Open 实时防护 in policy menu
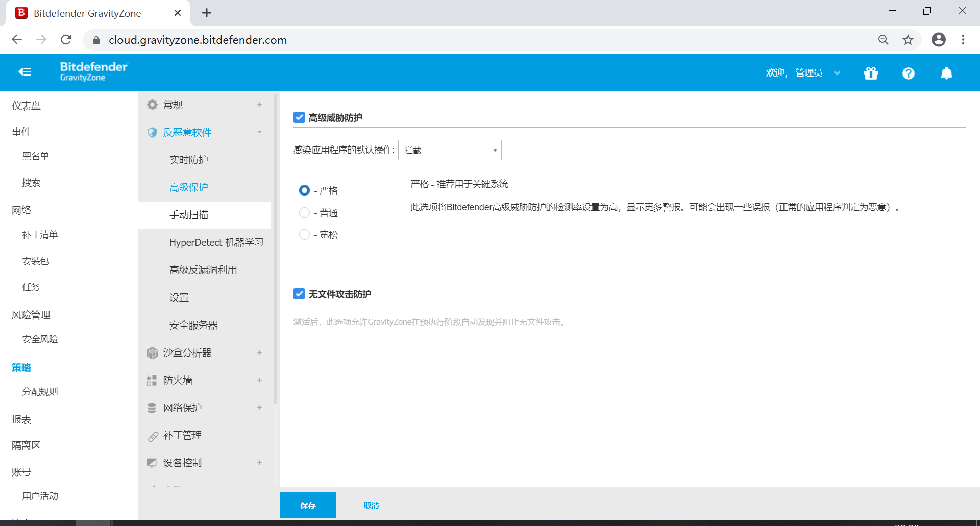980x526 pixels. (x=188, y=160)
